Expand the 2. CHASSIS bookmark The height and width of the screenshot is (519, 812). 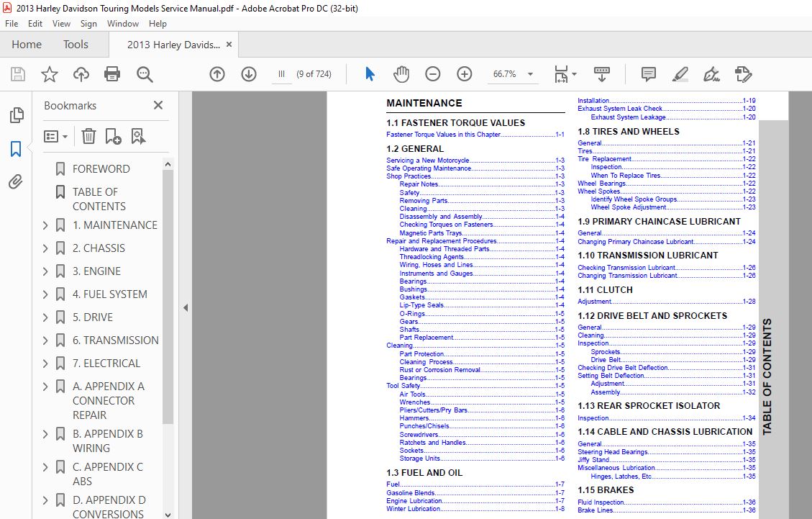[45, 248]
